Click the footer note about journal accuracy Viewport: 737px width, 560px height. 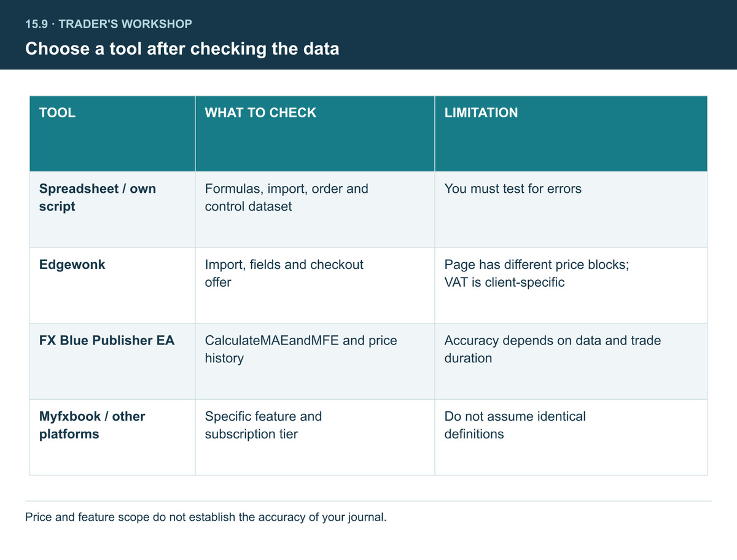pos(206,517)
